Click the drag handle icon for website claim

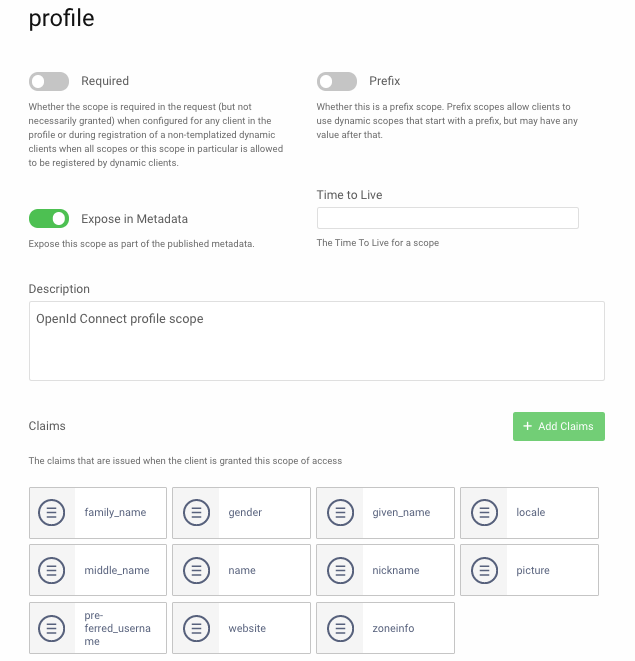[x=196, y=628]
